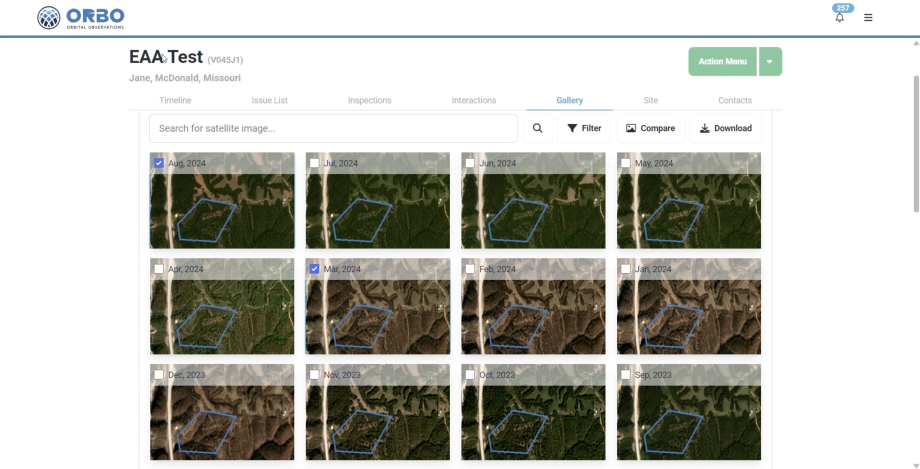The image size is (920, 469).
Task: Click the magnifier search icon button
Action: pyautogui.click(x=537, y=128)
